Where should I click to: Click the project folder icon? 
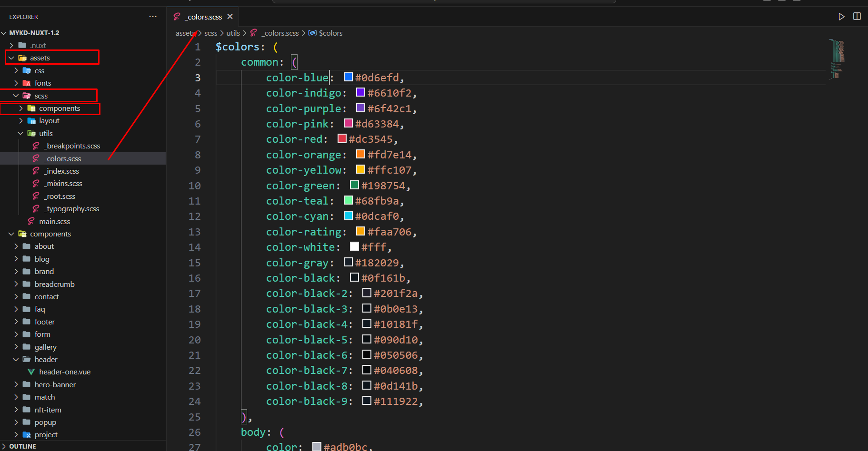pyautogui.click(x=27, y=435)
